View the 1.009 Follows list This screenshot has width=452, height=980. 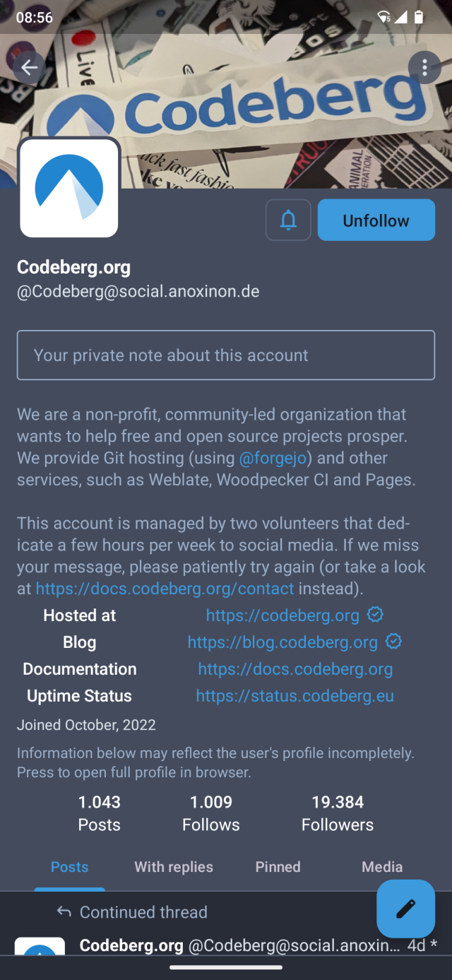coord(211,813)
